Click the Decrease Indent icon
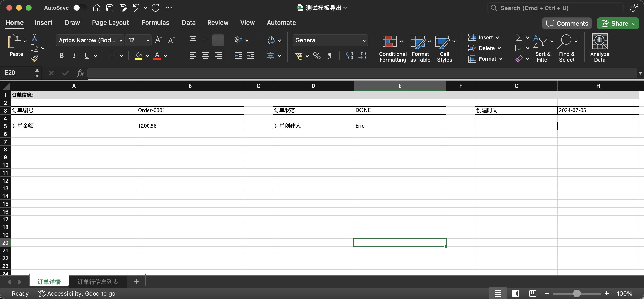644x299 pixels. (238, 56)
